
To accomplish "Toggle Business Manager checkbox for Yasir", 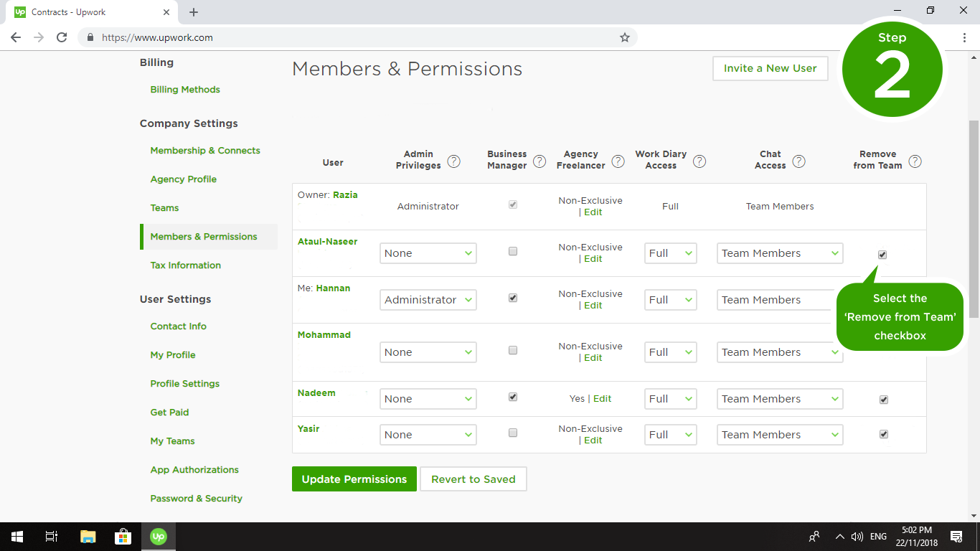I will (x=512, y=433).
